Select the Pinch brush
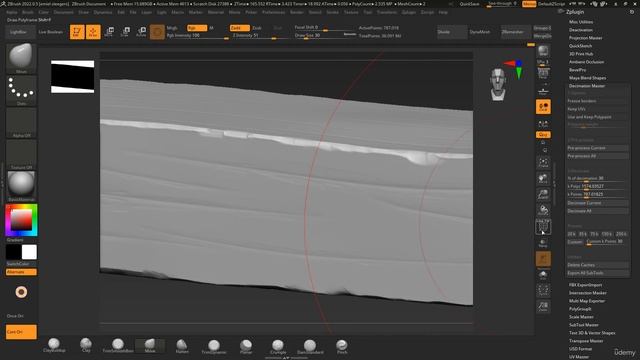 pos(342,346)
